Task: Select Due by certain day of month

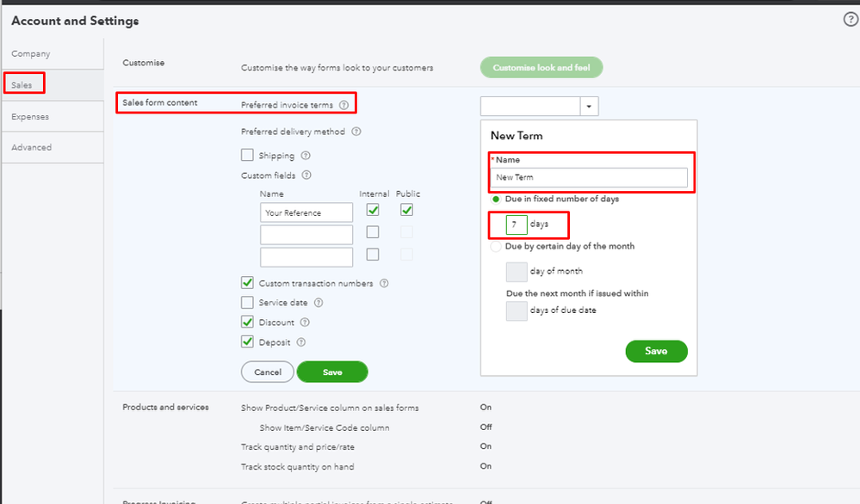Action: [x=495, y=246]
